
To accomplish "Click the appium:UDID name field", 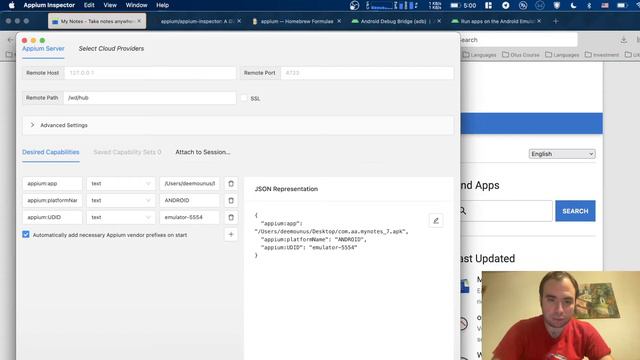I will point(52,217).
